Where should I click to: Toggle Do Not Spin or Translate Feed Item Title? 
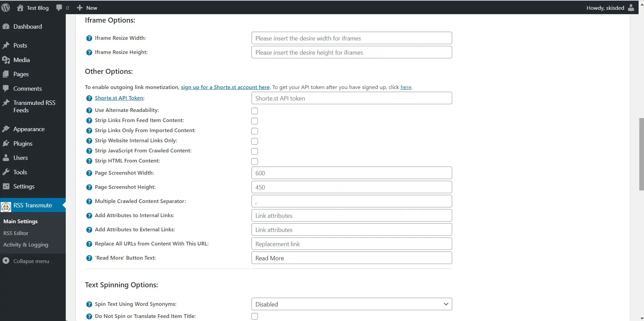[x=255, y=316]
